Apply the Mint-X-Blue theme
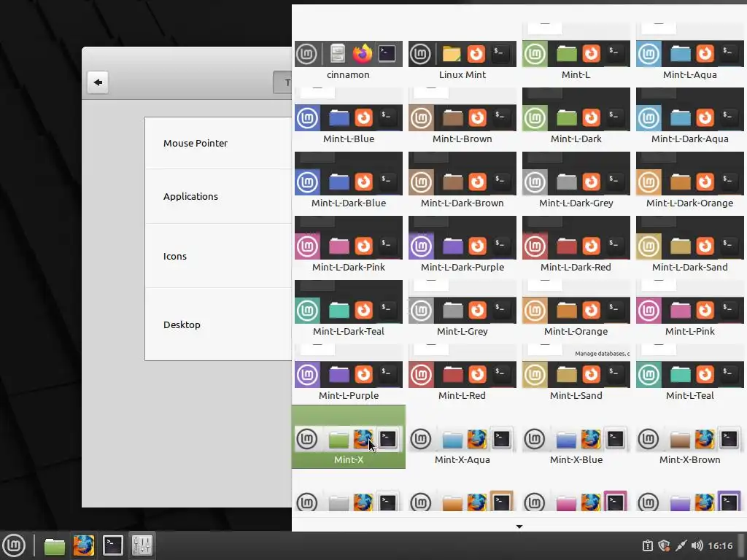The height and width of the screenshot is (560, 747). (576, 438)
